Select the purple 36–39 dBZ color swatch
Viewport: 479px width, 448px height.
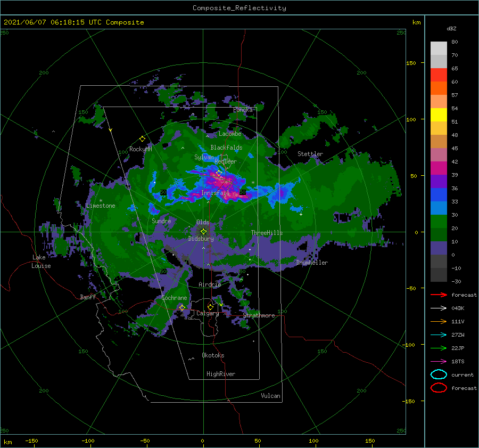coord(439,182)
